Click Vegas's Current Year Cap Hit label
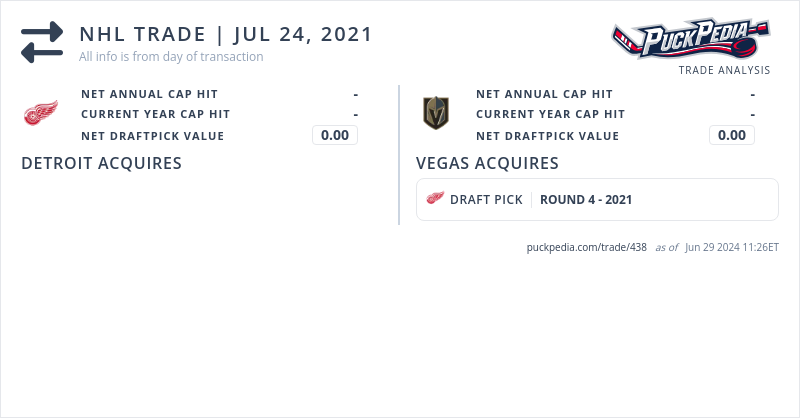The width and height of the screenshot is (800, 418). pyautogui.click(x=550, y=114)
